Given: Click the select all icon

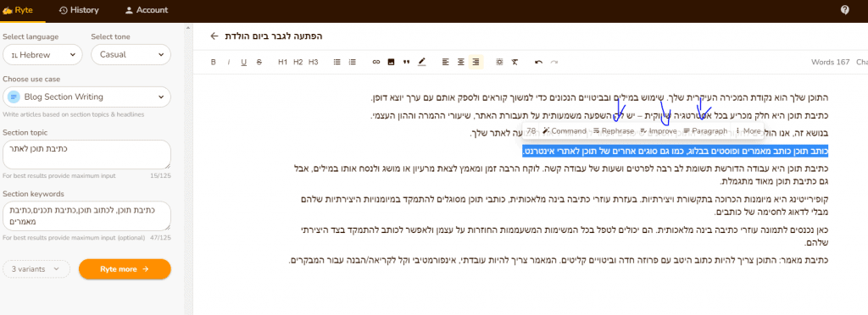Looking at the screenshot, I should tap(499, 63).
